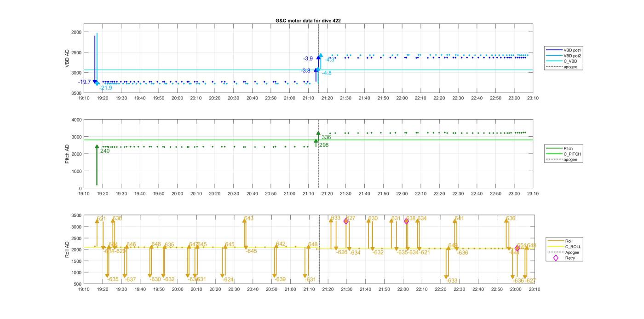Click the '298' pitch data label
The height and width of the screenshot is (319, 644).
pos(324,145)
